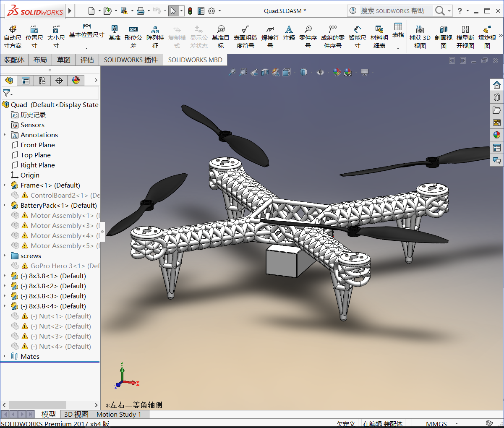Click the Rebuild traffic light icon
The width and height of the screenshot is (504, 428).
tap(190, 11)
